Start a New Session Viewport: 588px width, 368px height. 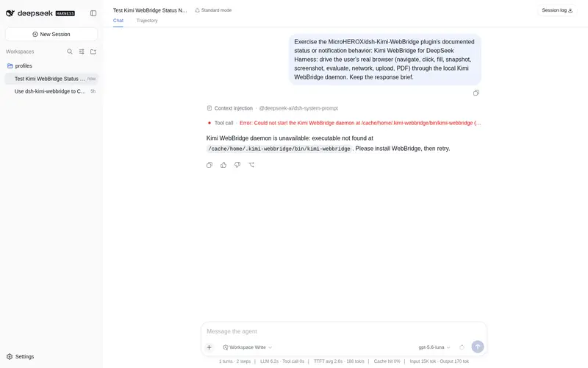point(51,34)
